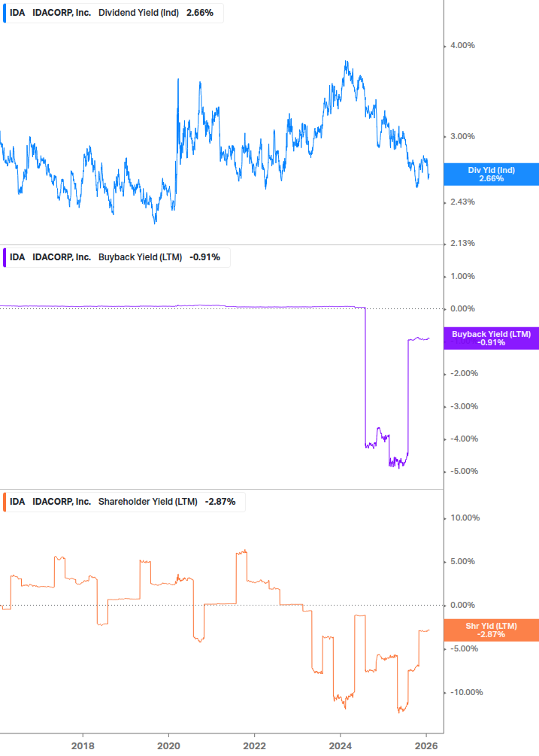Viewport: 539px width, 756px height.
Task: Click the IDA ticker in the Shareholder Yield legend
Action: 17,502
